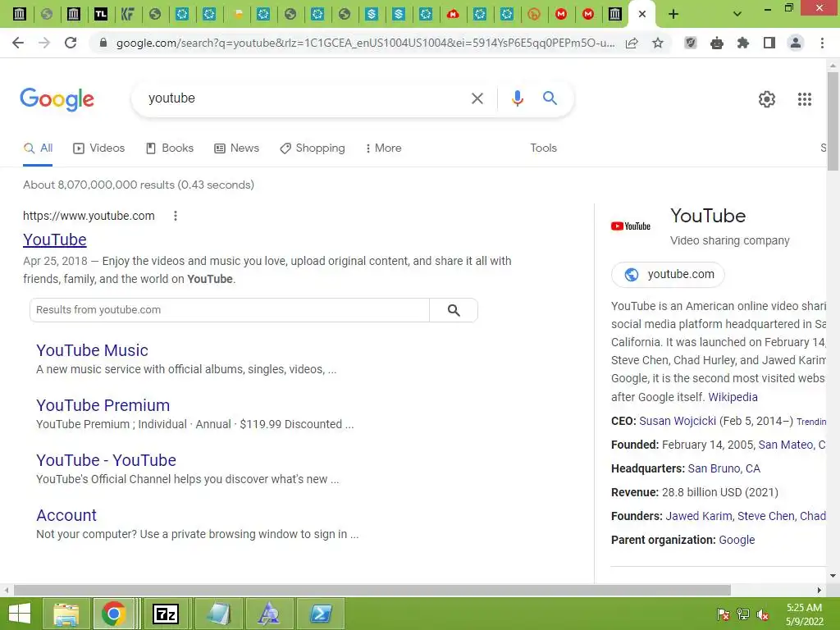The width and height of the screenshot is (840, 630).
Task: Open PowerShell from the taskbar
Action: (321, 614)
